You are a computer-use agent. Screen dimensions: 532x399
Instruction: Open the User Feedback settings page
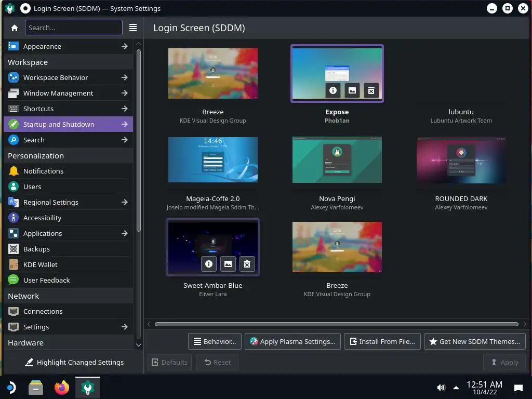pyautogui.click(x=68, y=280)
